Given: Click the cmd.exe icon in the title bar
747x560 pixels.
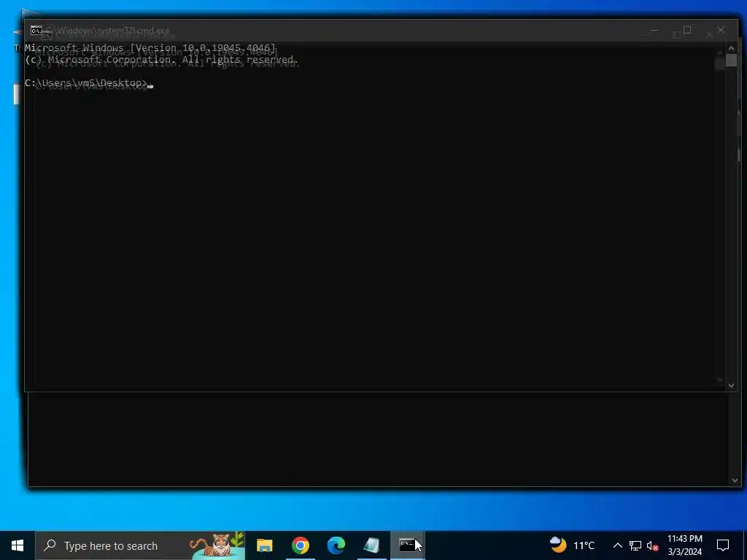Looking at the screenshot, I should [36, 31].
